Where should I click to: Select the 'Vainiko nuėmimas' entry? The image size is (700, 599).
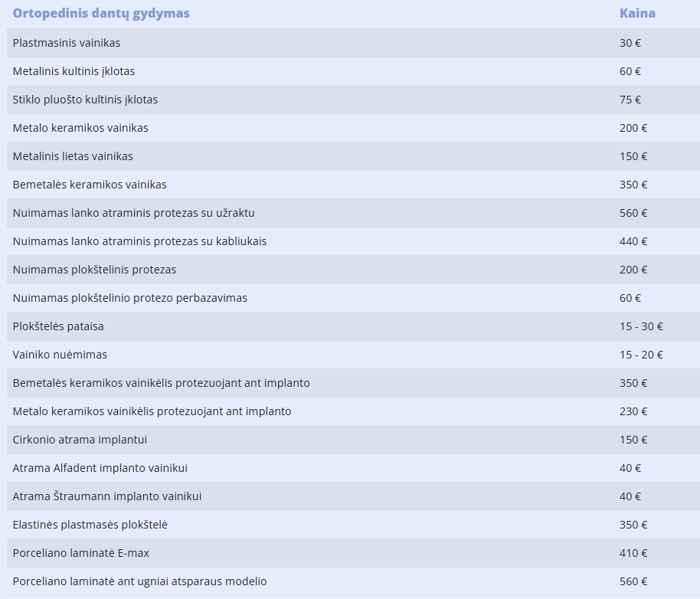click(x=60, y=355)
